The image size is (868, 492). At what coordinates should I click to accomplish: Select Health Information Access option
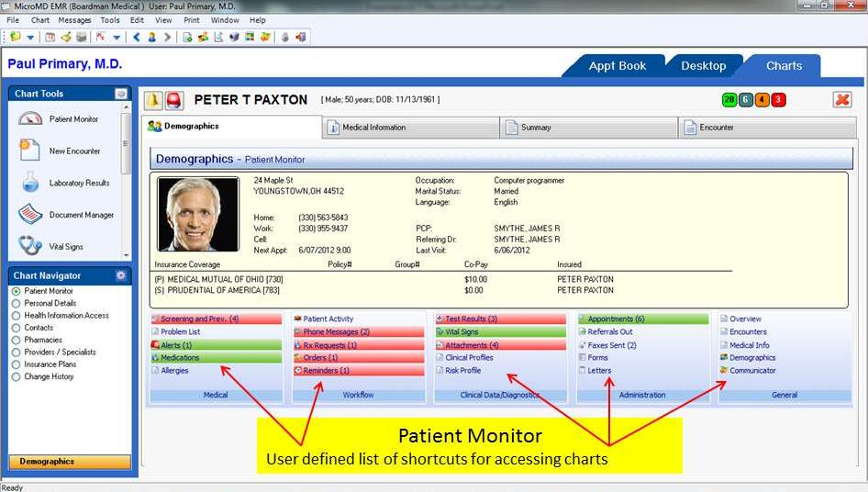click(x=16, y=315)
